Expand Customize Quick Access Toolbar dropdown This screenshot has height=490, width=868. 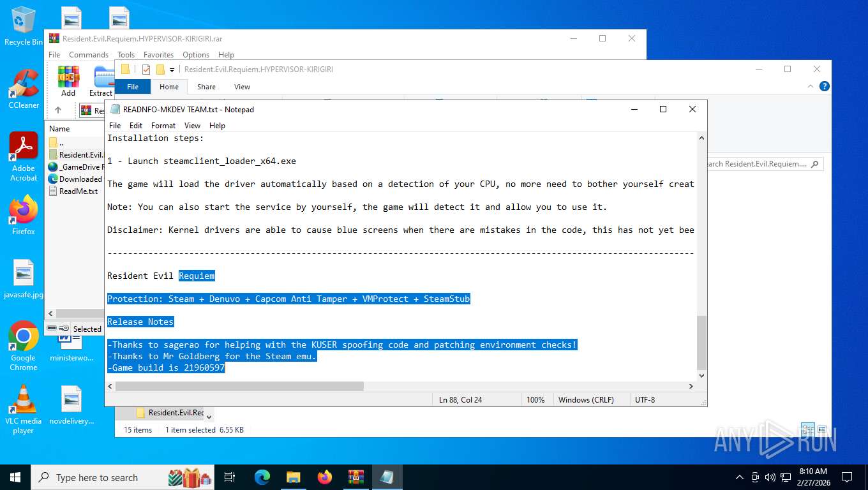(172, 70)
